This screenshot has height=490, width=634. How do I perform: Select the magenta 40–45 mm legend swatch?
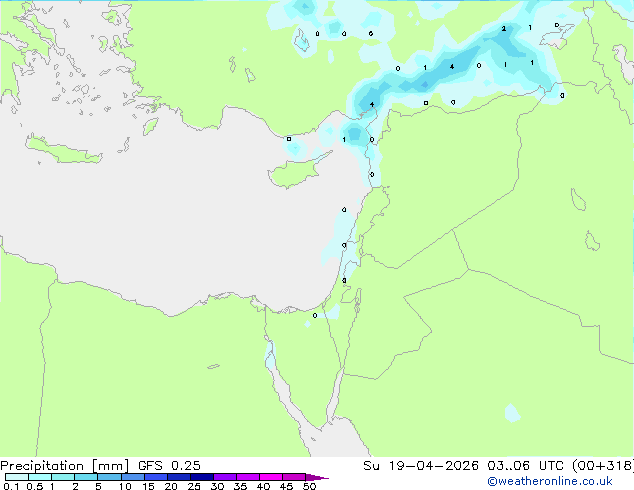pyautogui.click(x=271, y=477)
